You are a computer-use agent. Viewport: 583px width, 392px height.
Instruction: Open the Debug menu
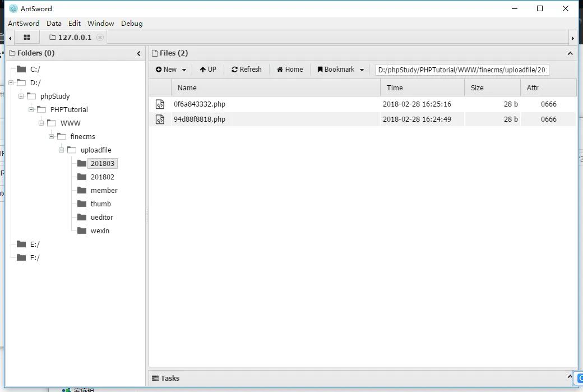[x=132, y=24]
